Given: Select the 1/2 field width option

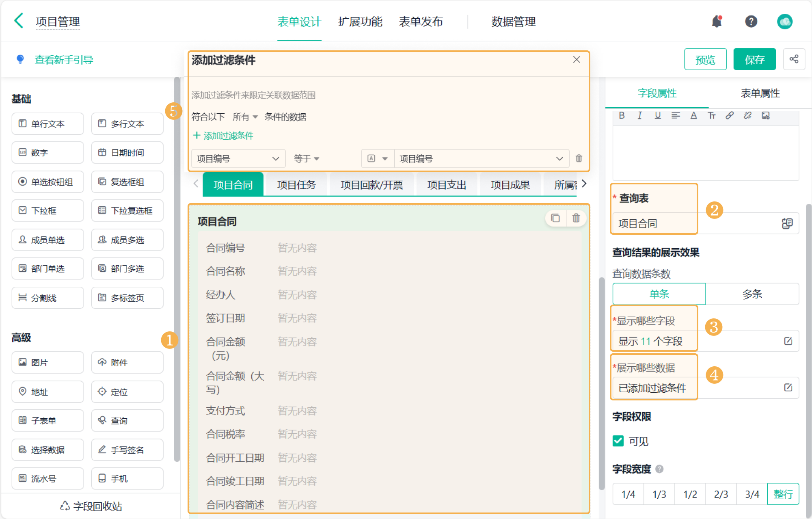Looking at the screenshot, I should click(690, 494).
